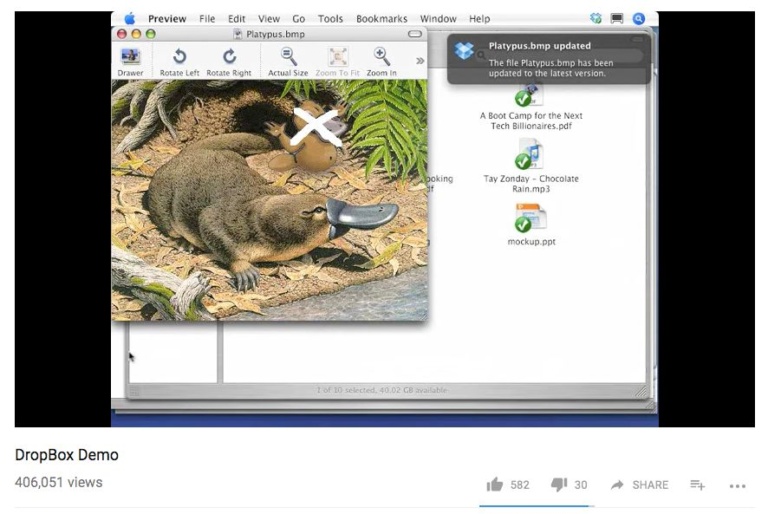Expand the toolbar overflow chevron
The height and width of the screenshot is (514, 768).
coord(420,60)
